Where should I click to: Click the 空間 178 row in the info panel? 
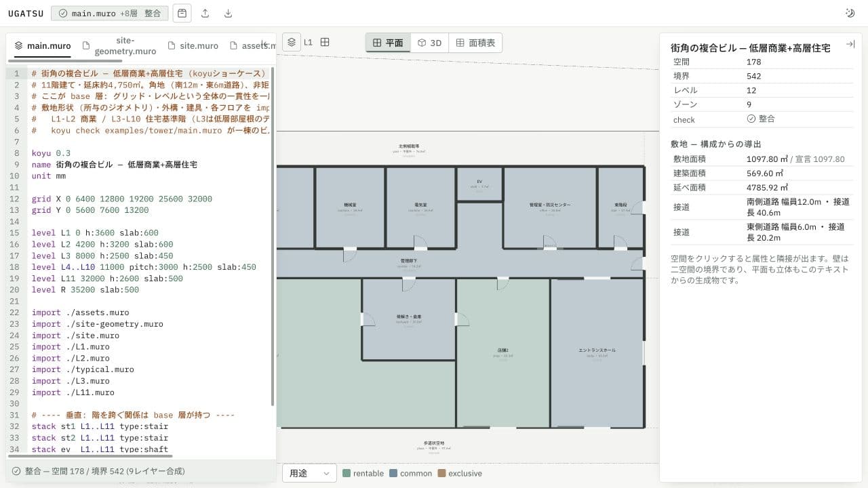tap(763, 62)
